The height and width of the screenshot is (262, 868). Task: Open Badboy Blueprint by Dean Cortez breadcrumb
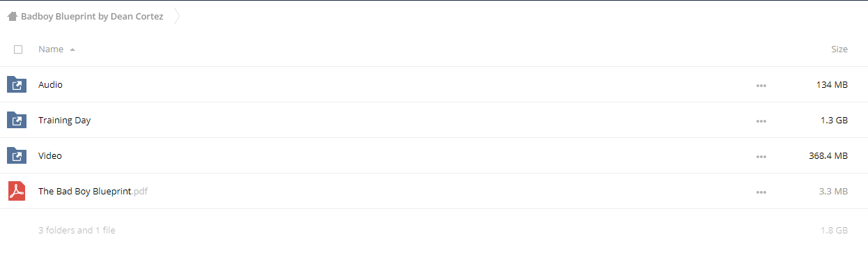tap(92, 16)
